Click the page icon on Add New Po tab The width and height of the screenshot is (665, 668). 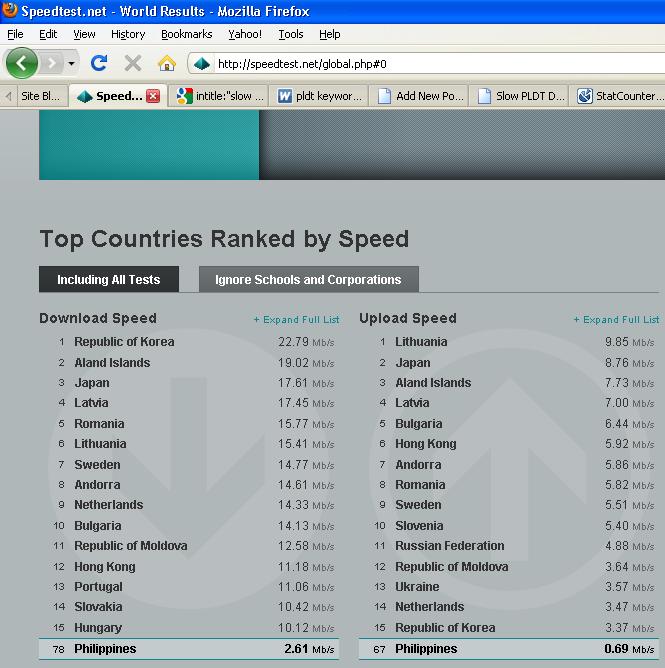(384, 96)
